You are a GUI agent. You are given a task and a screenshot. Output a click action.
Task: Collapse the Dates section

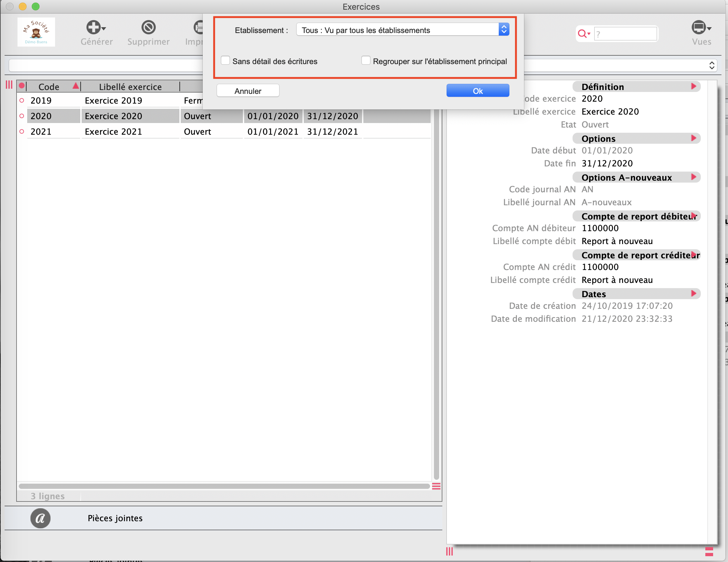(694, 294)
